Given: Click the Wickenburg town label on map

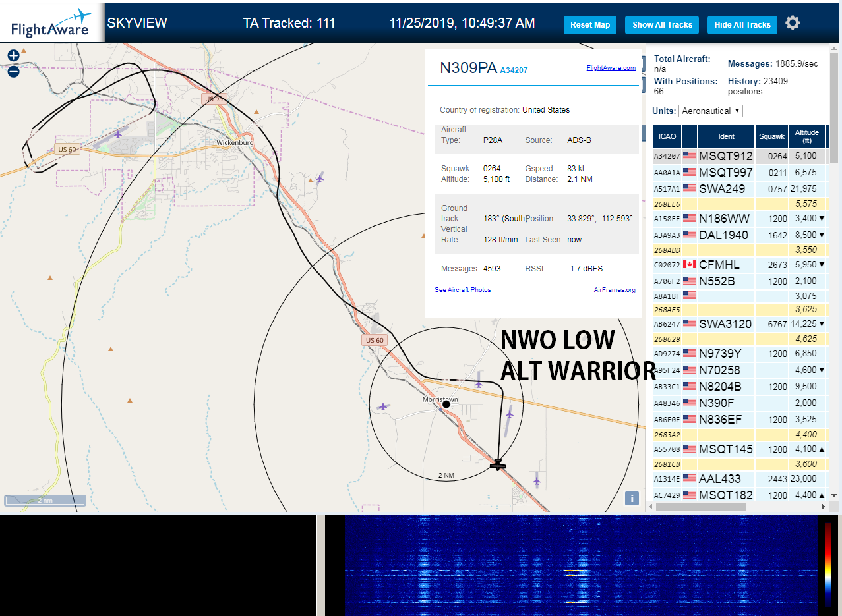Looking at the screenshot, I should pos(235,142).
